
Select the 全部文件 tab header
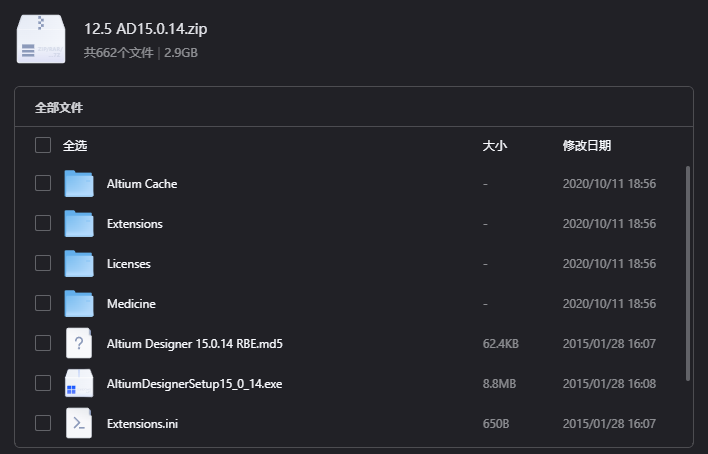click(x=59, y=108)
